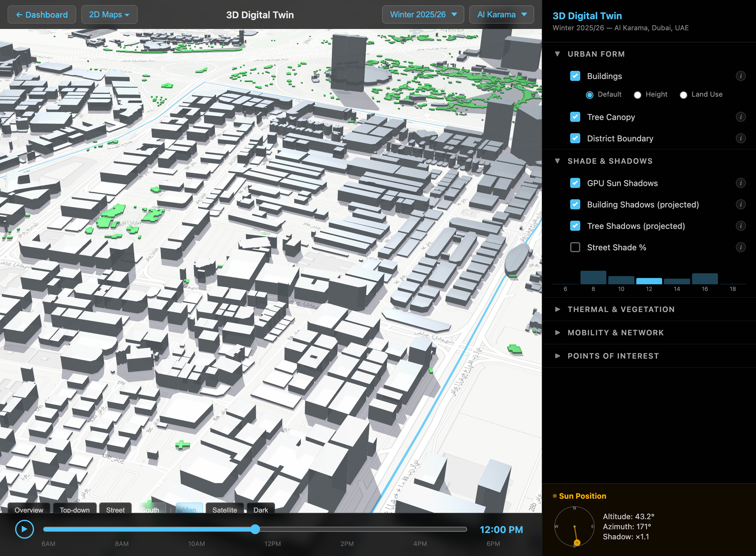Open info icon for District Boundary

[741, 138]
